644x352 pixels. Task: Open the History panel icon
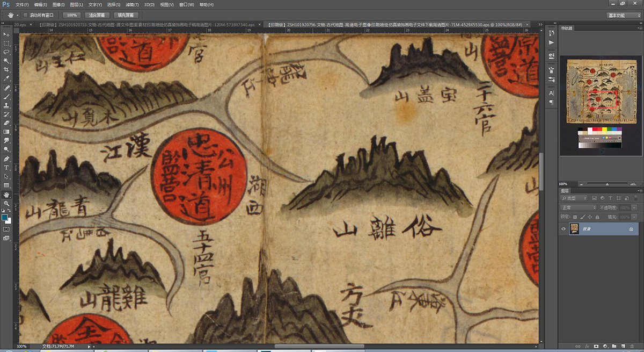tap(552, 33)
